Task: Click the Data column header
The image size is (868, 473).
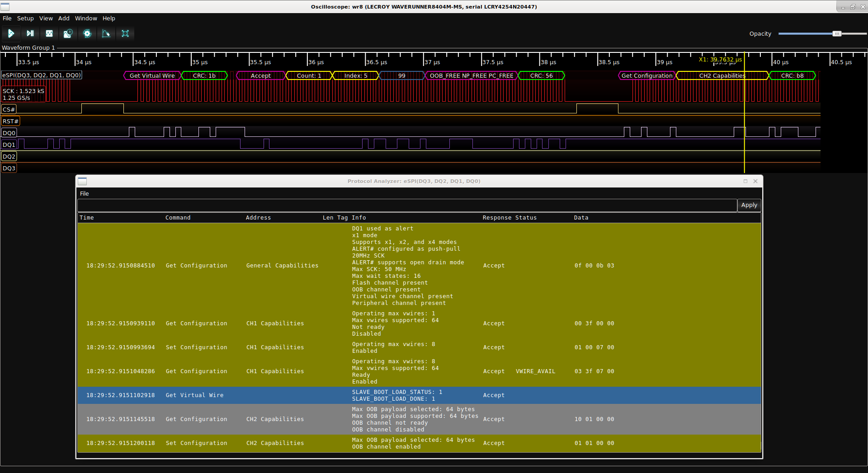Action: (x=581, y=218)
